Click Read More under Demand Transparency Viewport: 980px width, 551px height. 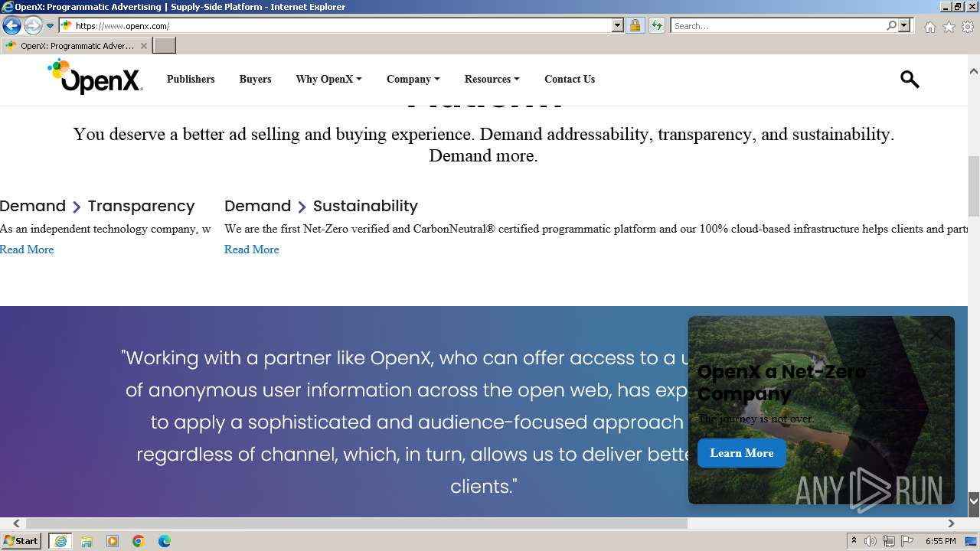27,249
